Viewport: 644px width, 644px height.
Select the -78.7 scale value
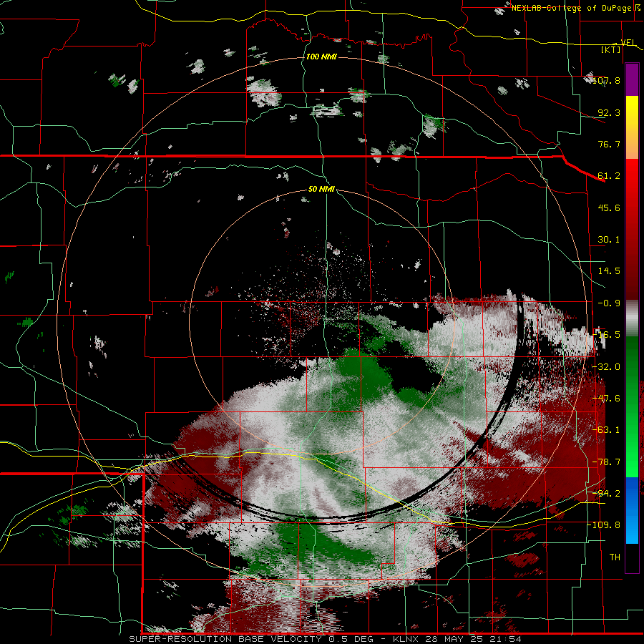pos(608,462)
